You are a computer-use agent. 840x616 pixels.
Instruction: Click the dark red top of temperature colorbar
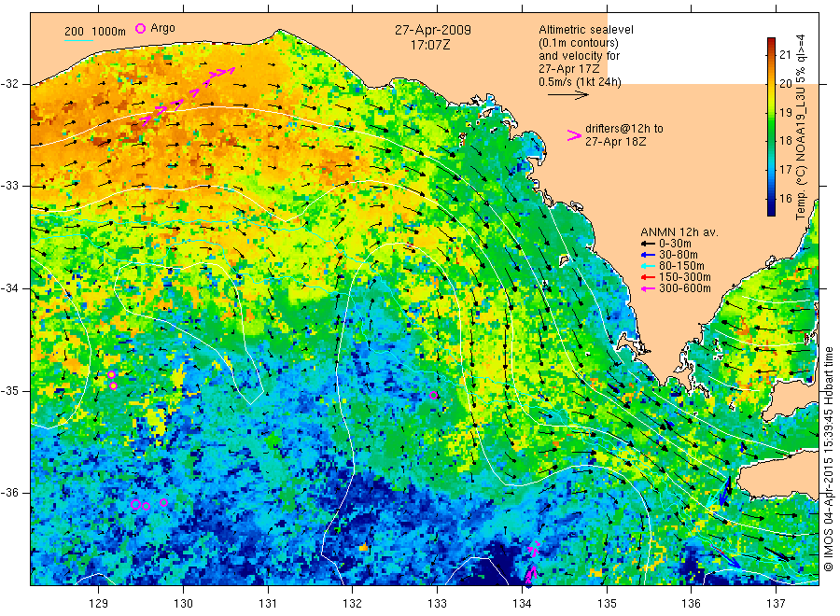pos(771,42)
